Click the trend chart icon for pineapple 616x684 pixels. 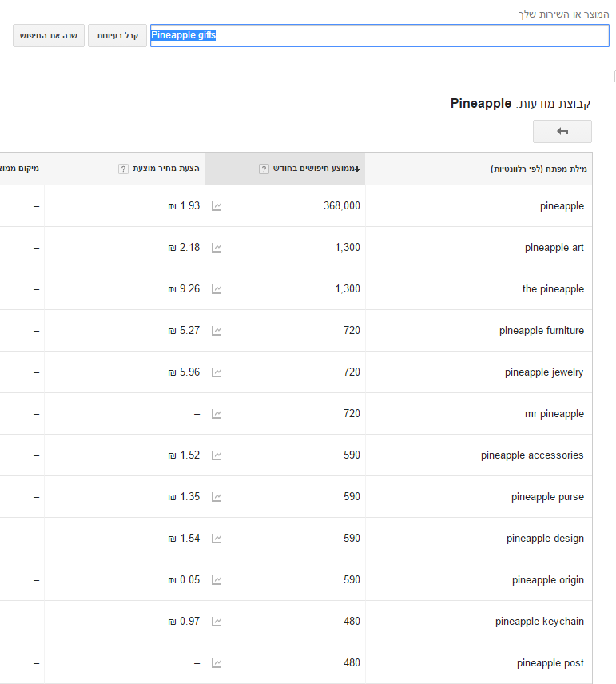tap(217, 206)
